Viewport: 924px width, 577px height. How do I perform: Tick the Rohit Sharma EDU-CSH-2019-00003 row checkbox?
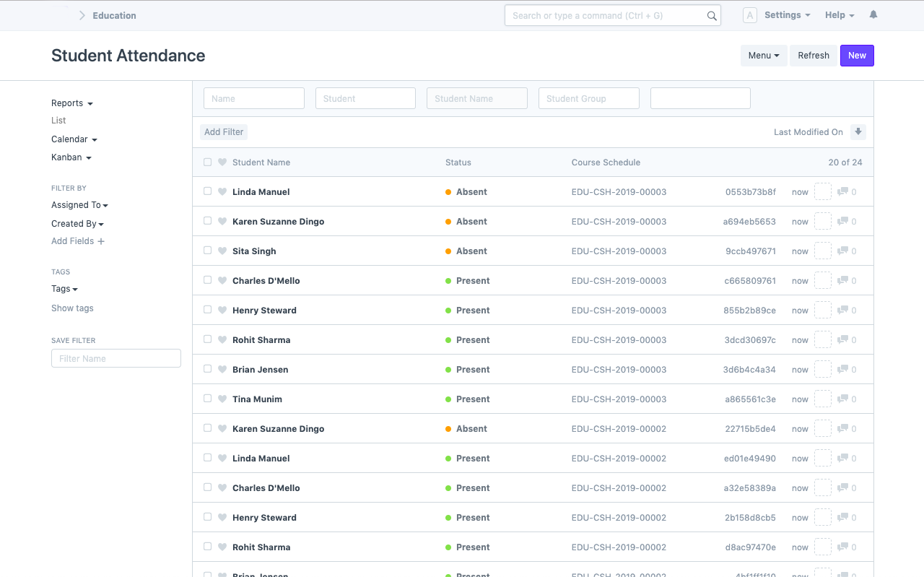pos(208,339)
